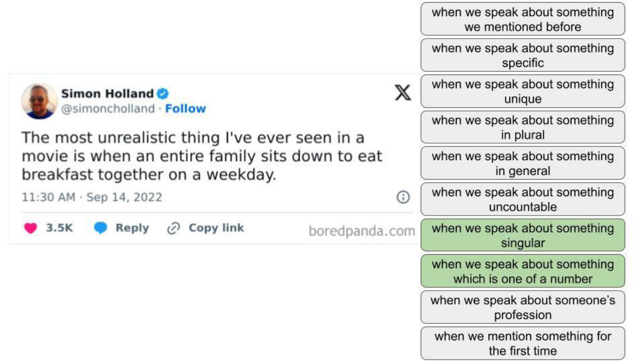Choose the "something in general" option
Screen dimensions: 644x362
point(523,163)
